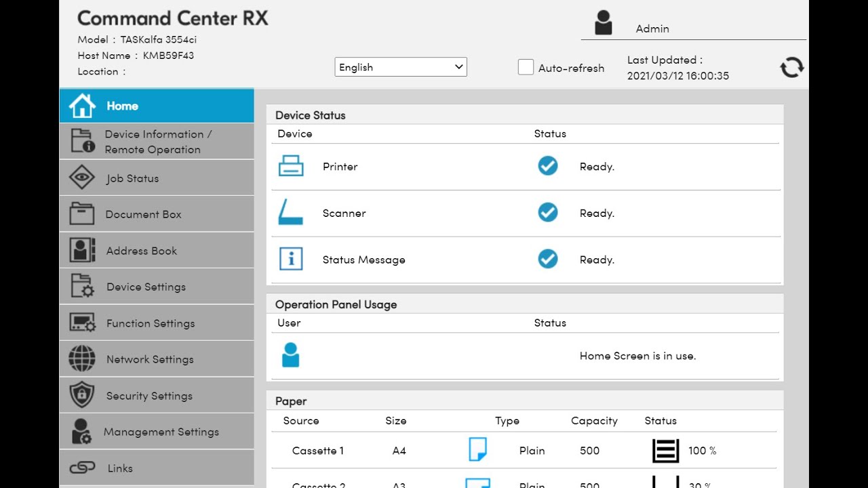Click the Address Book icon

point(82,250)
